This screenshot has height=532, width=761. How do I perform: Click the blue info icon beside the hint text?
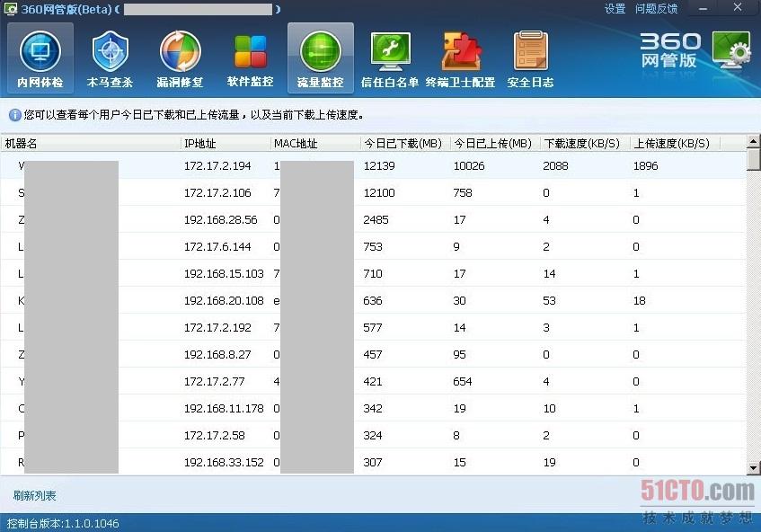click(15, 115)
